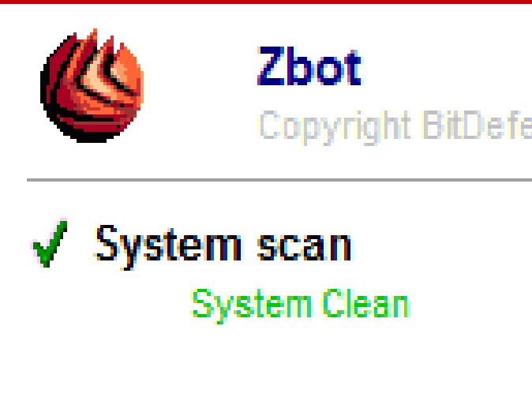The image size is (532, 397).
Task: Click the blank area right of System scan
Action: 441,247
